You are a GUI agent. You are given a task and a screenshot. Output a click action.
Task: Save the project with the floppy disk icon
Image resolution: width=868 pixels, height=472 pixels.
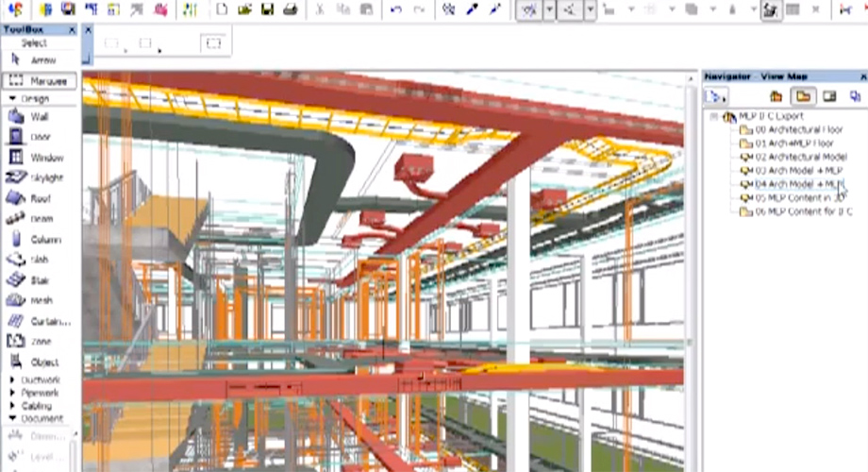point(267,8)
